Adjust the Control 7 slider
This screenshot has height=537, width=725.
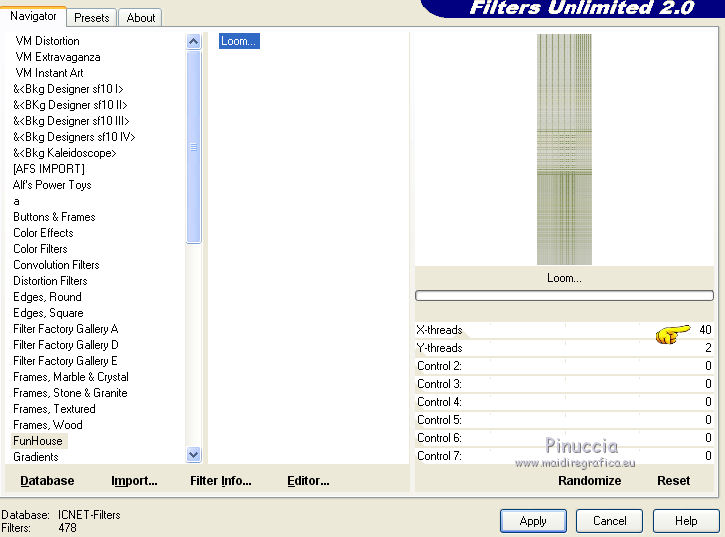tap(564, 457)
